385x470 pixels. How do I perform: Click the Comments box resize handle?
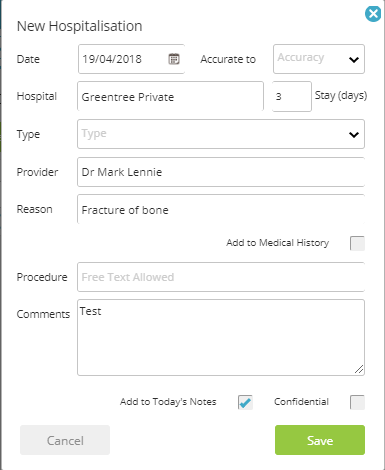pyautogui.click(x=359, y=369)
